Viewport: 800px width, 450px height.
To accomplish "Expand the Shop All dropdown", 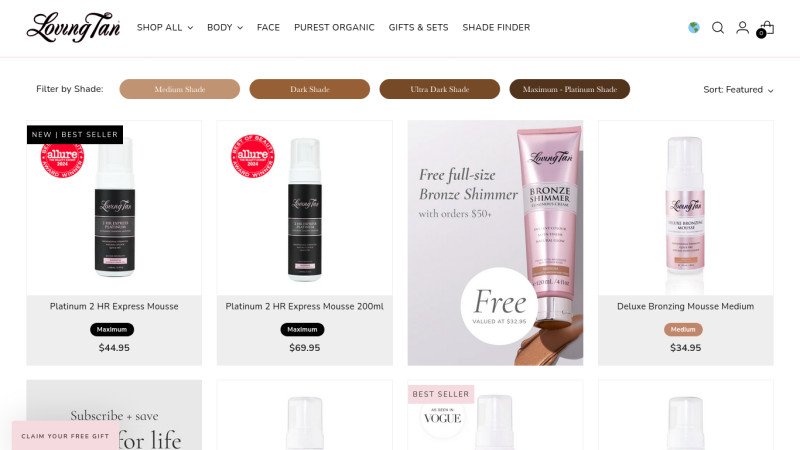I will (x=165, y=28).
